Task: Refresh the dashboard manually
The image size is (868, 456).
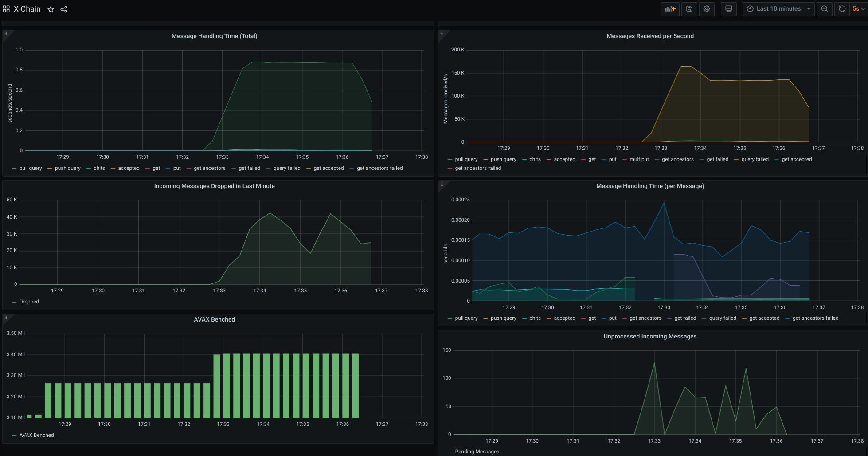Action: pos(841,9)
